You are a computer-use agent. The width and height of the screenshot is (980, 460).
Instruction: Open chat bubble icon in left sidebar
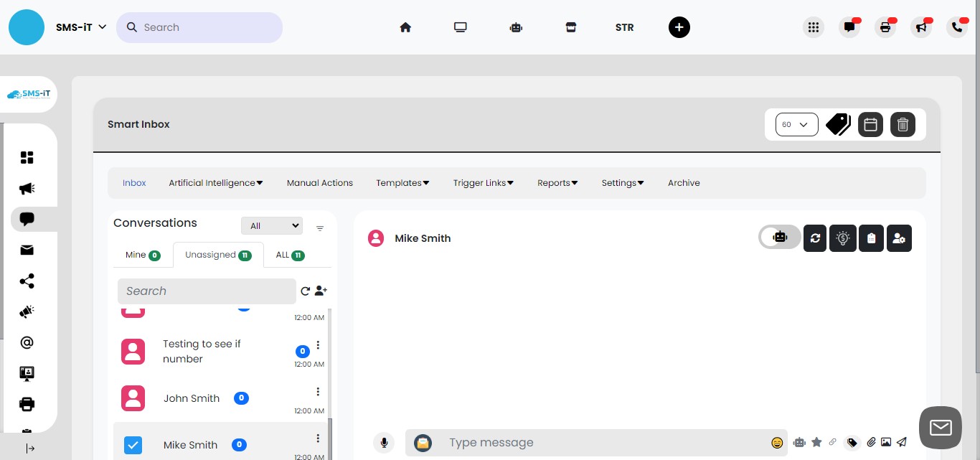tap(27, 219)
